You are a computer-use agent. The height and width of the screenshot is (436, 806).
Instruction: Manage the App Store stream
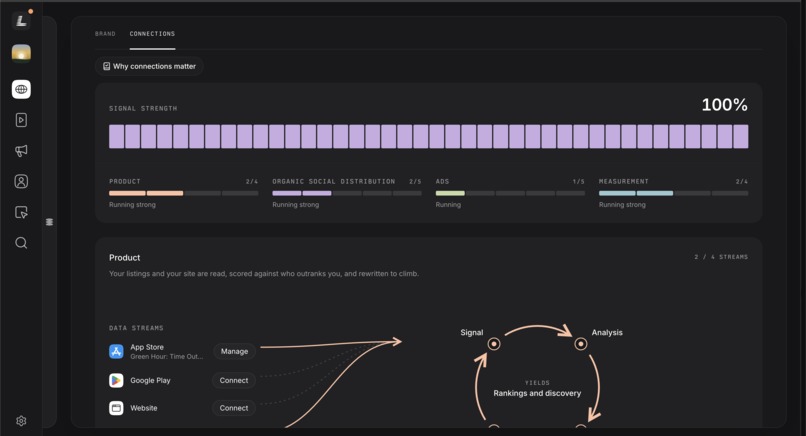[x=234, y=351]
